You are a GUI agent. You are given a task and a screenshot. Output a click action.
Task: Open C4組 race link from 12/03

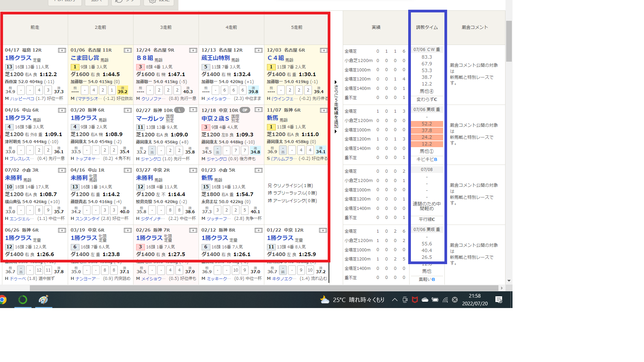(x=275, y=58)
